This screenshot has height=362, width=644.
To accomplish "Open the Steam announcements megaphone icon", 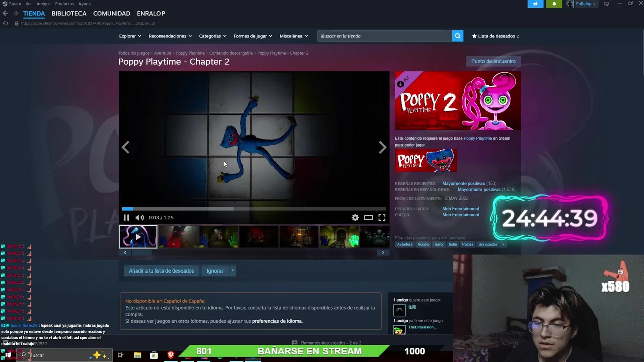I will pos(535,4).
